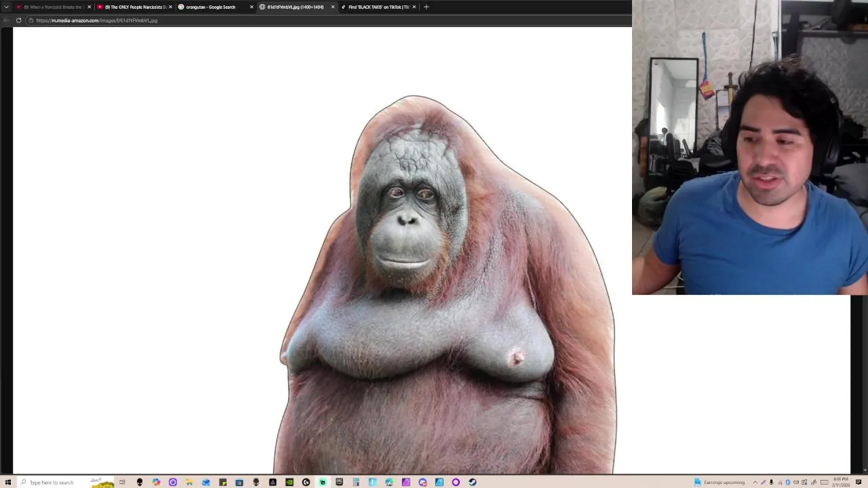Open the network tray icon
Viewport: 868px width, 488px height.
[x=804, y=482]
